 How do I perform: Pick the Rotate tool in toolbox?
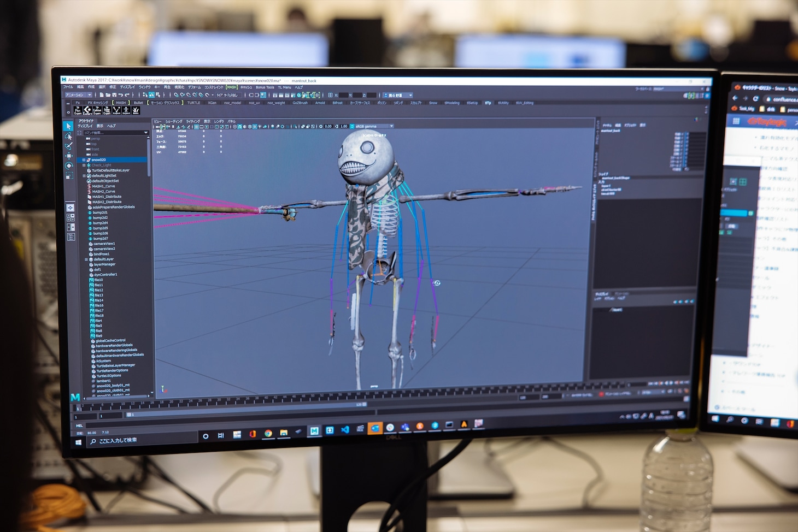[x=69, y=165]
